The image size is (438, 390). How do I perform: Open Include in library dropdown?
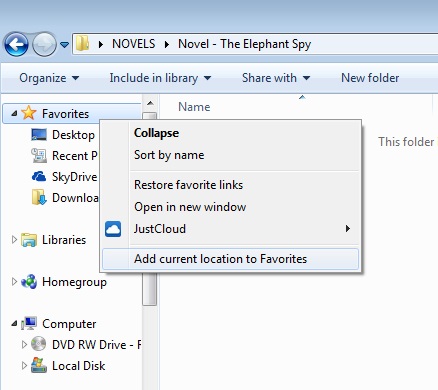click(x=160, y=78)
